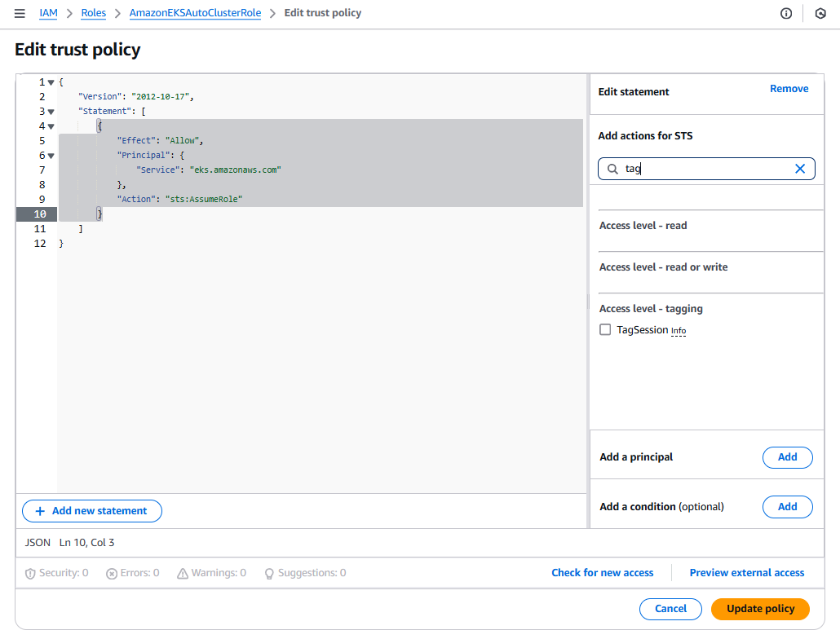Click Add new statement button
Image resolution: width=840 pixels, height=639 pixels.
[x=92, y=512]
